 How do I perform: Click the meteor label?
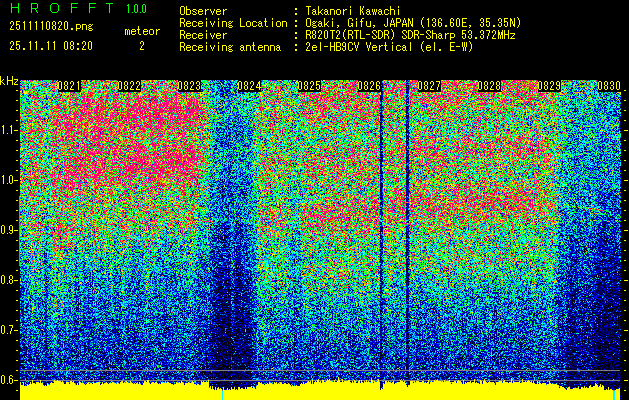click(142, 31)
